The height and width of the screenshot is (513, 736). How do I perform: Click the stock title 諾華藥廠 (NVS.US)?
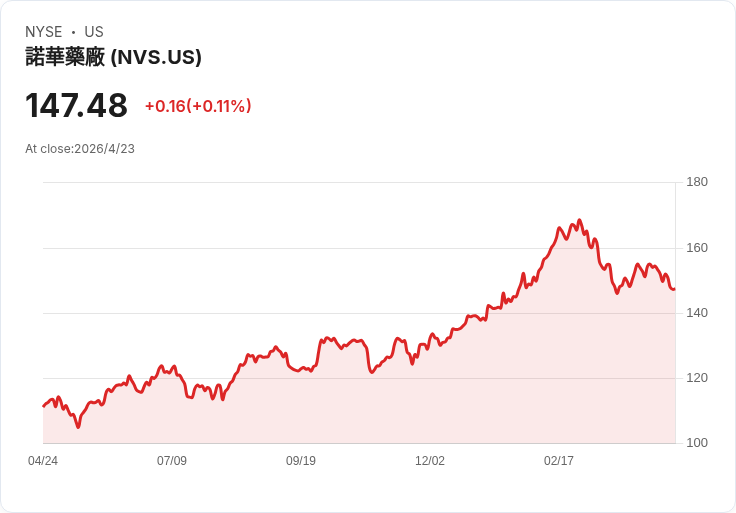113,57
